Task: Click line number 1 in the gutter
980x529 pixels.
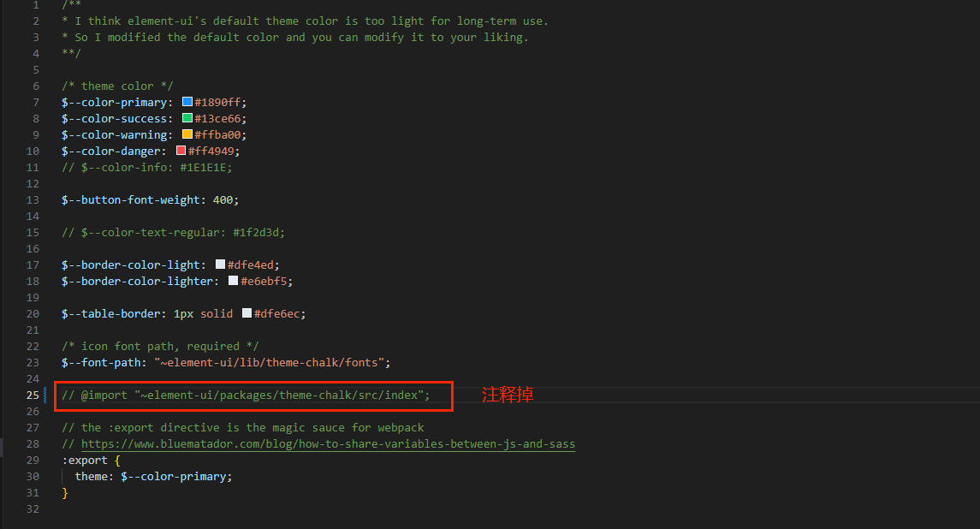Action: click(x=36, y=5)
